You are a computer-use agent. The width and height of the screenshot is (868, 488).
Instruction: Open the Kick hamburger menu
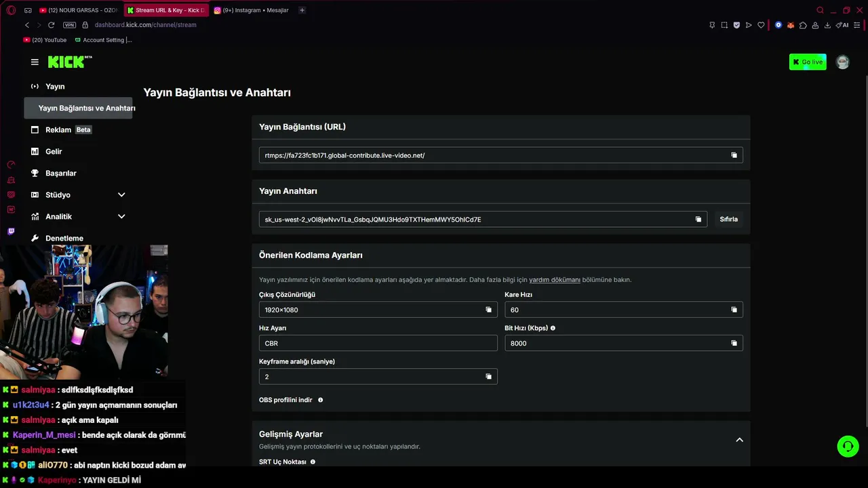point(35,62)
